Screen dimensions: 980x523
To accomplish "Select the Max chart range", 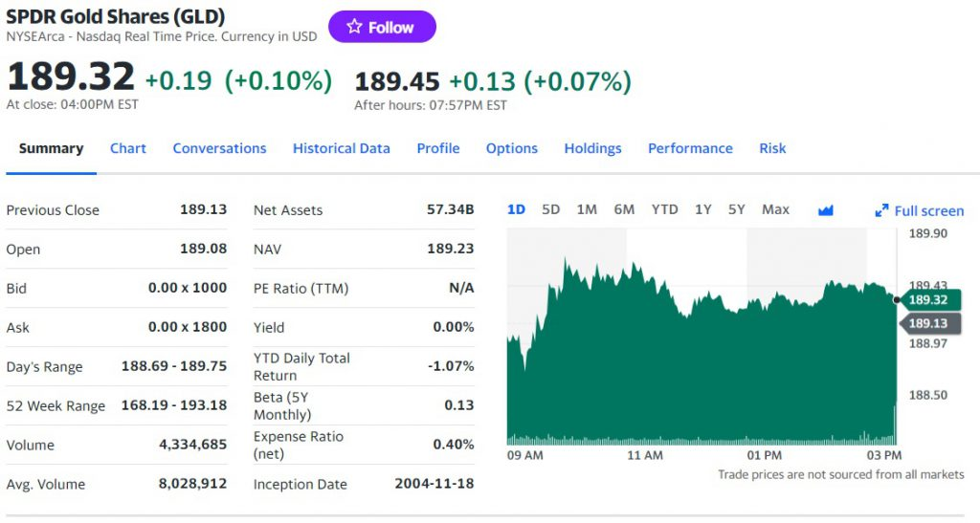I will coord(775,209).
